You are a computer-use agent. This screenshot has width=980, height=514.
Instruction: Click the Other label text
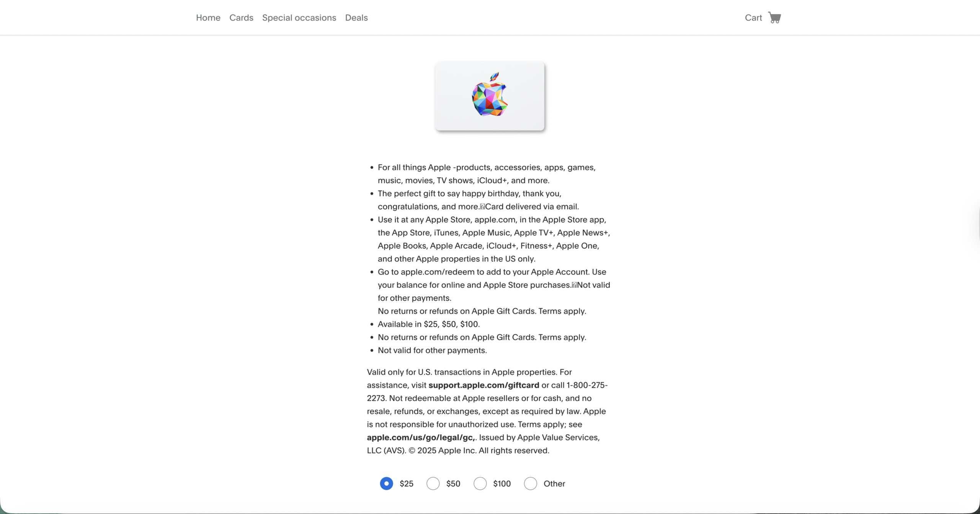tap(554, 484)
